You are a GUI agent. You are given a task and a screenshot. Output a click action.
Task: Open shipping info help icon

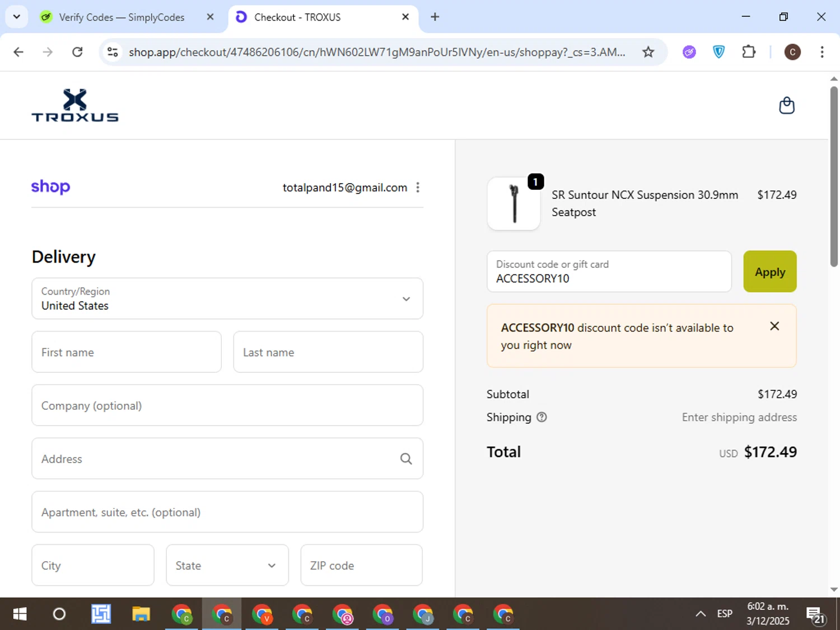542,417
